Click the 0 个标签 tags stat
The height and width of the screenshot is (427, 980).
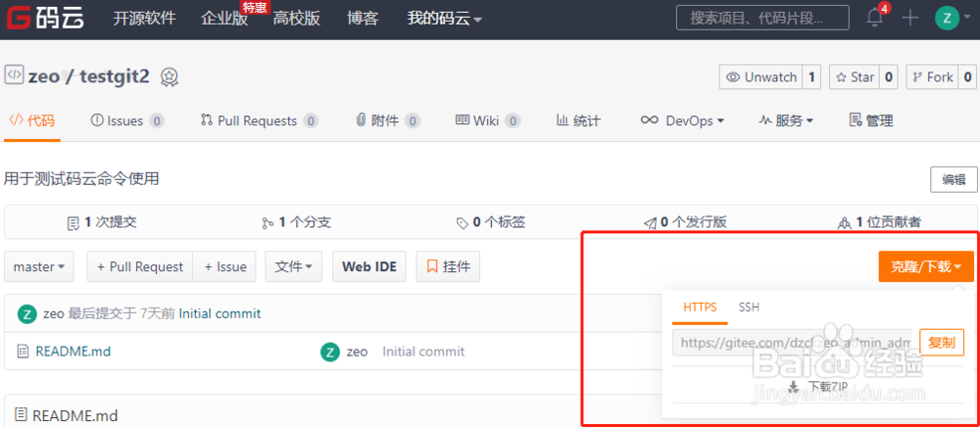(x=491, y=222)
